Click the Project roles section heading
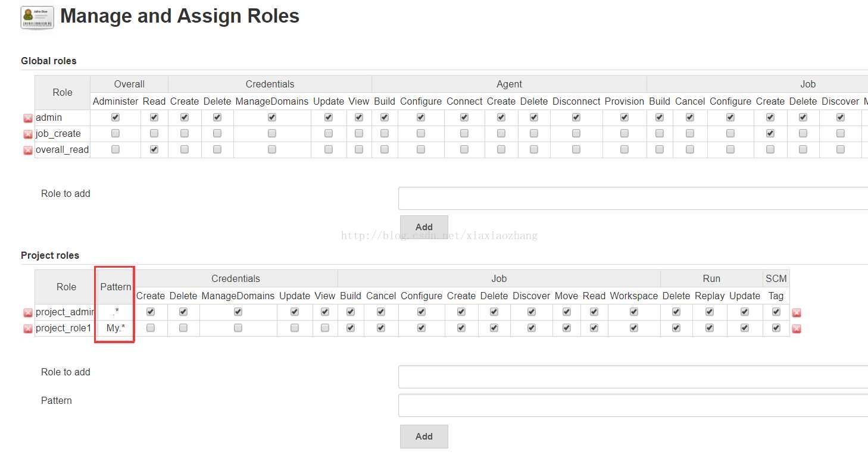The width and height of the screenshot is (868, 458). pos(50,255)
